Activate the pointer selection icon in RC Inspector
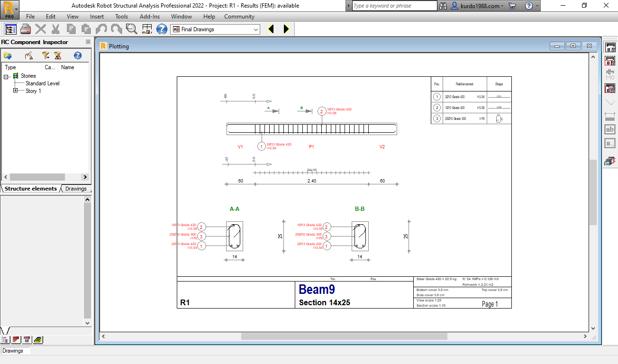618x364 pixels. click(x=29, y=55)
